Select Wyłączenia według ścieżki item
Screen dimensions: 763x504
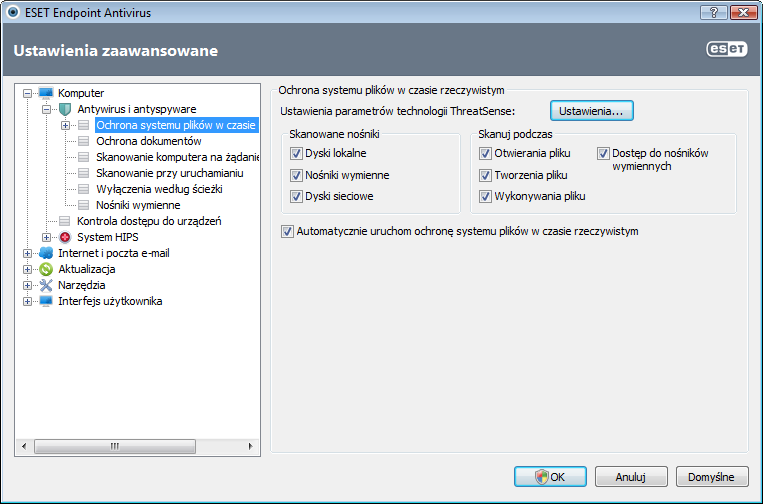159,189
